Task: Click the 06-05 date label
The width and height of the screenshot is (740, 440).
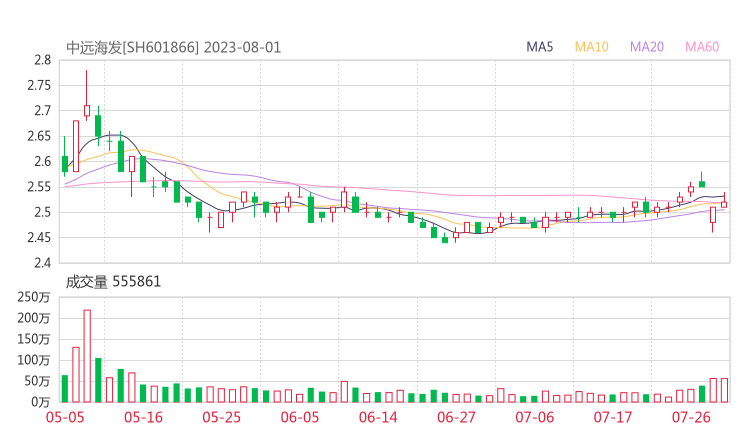Action: (299, 417)
